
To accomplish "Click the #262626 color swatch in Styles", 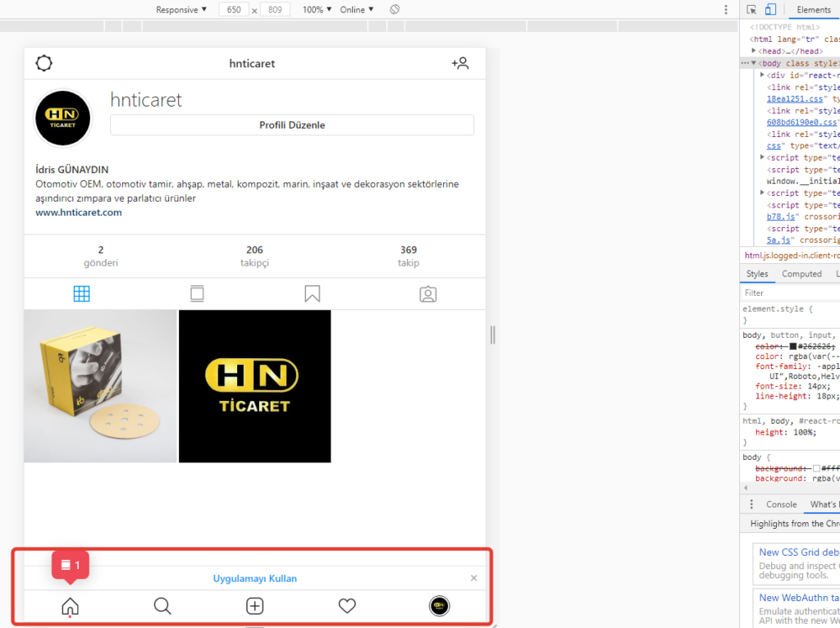I will (x=793, y=347).
